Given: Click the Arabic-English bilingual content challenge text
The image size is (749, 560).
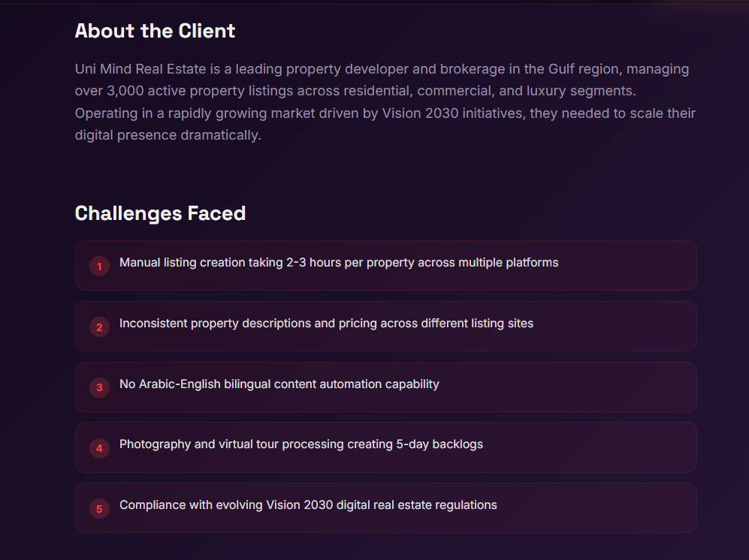Looking at the screenshot, I should (x=279, y=384).
